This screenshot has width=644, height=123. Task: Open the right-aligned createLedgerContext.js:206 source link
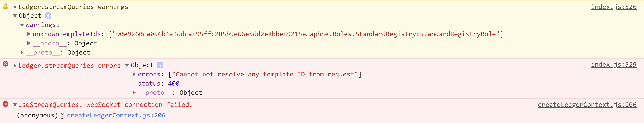point(587,105)
